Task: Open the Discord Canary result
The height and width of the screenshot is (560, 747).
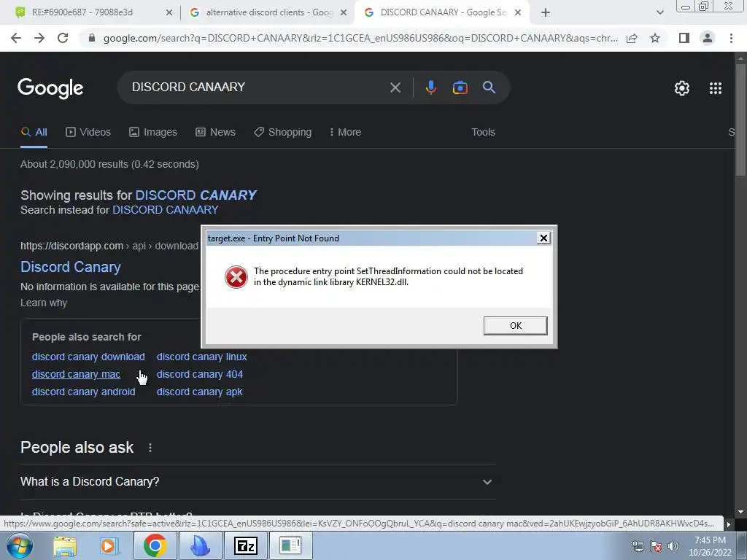Action: 71,267
